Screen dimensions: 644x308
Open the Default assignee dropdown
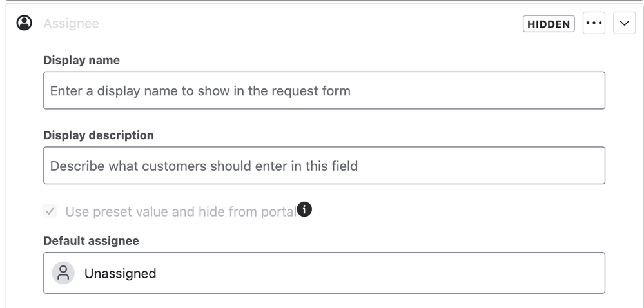coord(324,273)
